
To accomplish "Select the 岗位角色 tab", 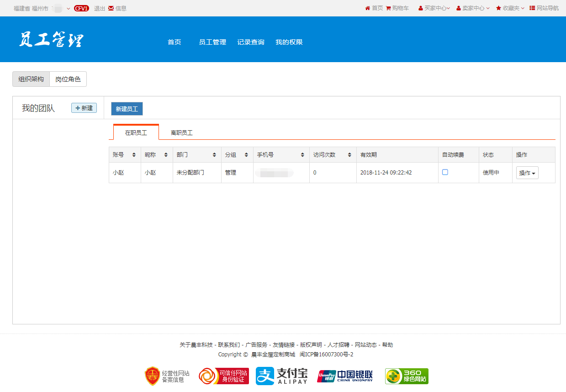I will coord(68,79).
